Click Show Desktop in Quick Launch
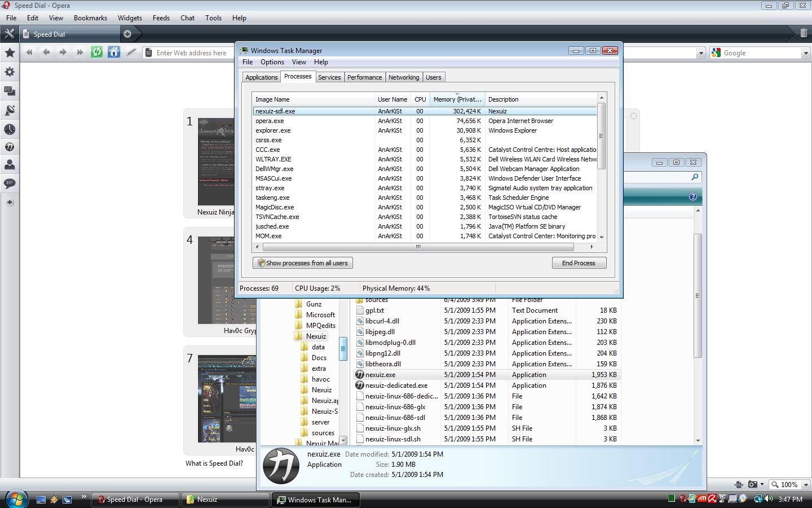This screenshot has height=508, width=812. pos(41,500)
